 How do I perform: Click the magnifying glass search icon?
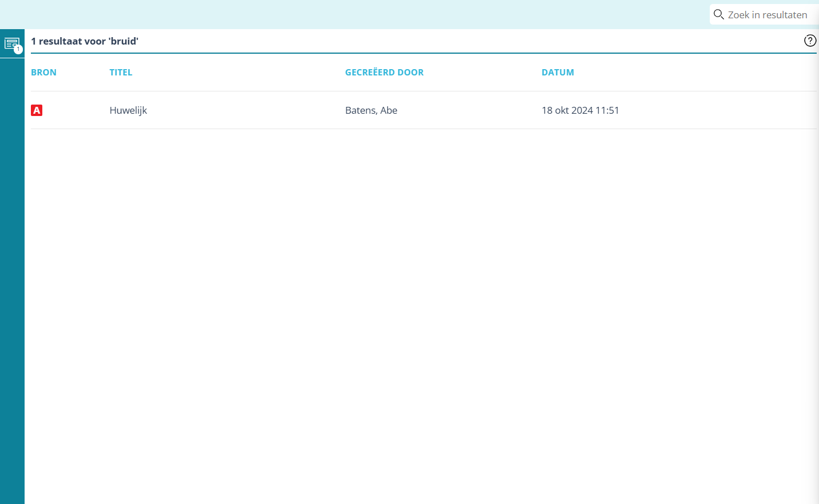tap(718, 15)
